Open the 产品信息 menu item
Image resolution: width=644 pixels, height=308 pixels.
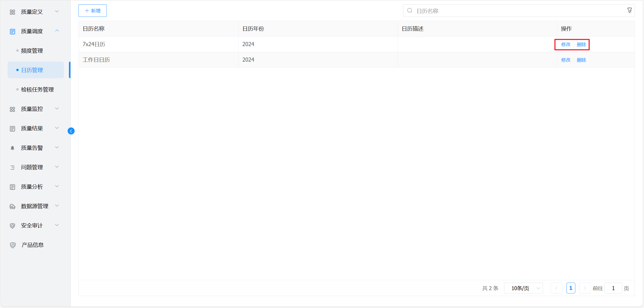(32, 245)
